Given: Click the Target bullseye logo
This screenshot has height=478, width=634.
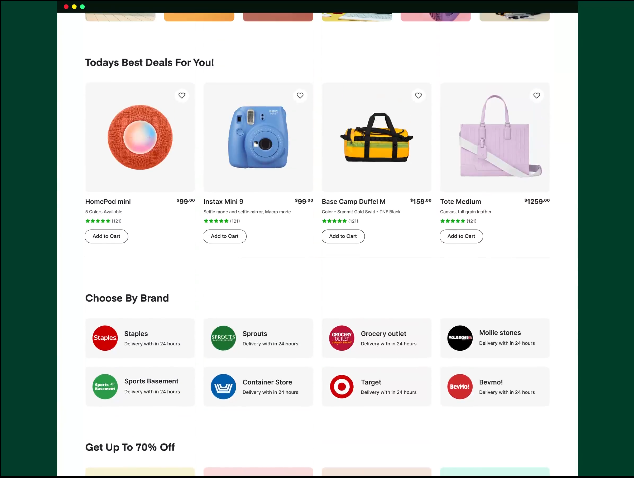Looking at the screenshot, I should click(342, 386).
